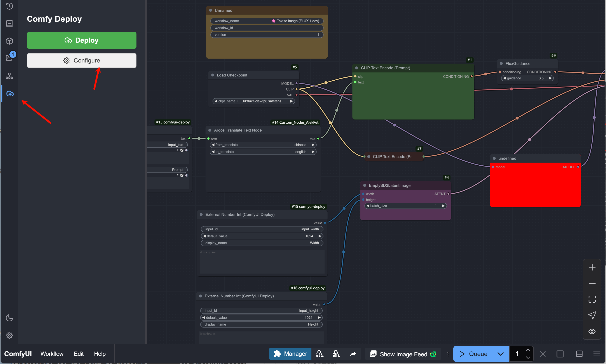Click the share arrow icon in toolbar
This screenshot has width=606, height=364.
click(353, 354)
